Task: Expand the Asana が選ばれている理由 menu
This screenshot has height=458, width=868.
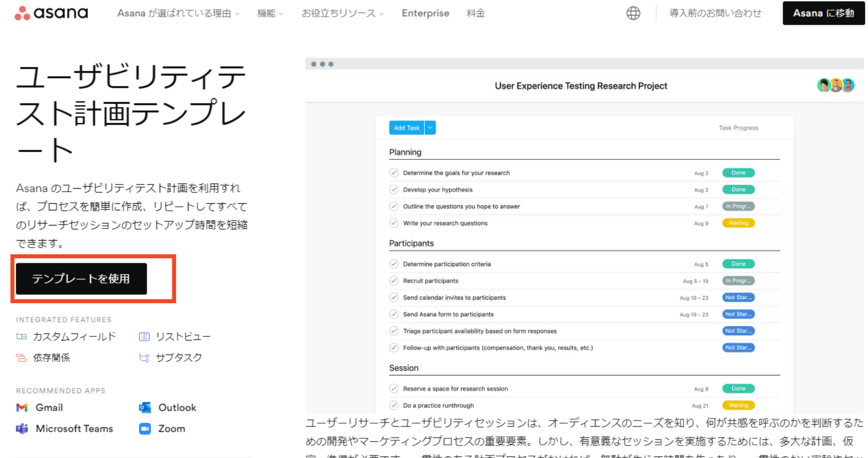Action: [x=178, y=13]
